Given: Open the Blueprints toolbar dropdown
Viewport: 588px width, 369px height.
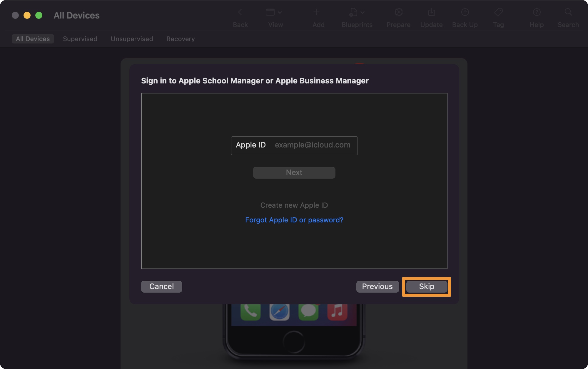Looking at the screenshot, I should [357, 12].
